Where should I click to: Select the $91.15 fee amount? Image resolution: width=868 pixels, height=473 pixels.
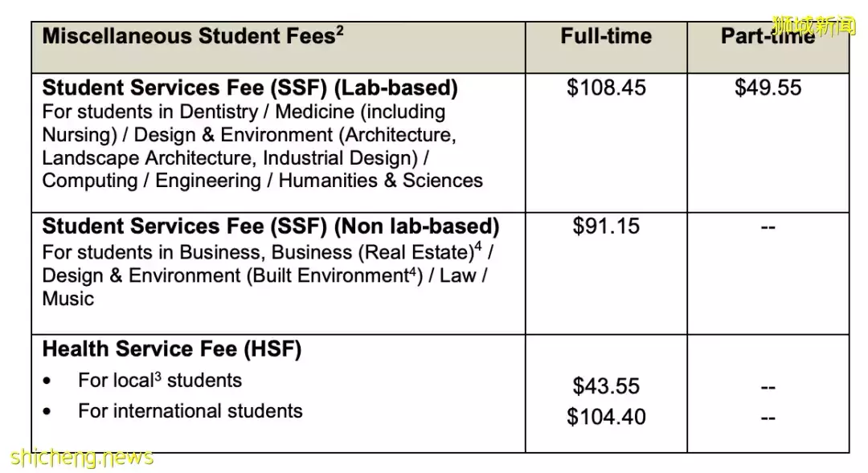tap(606, 226)
